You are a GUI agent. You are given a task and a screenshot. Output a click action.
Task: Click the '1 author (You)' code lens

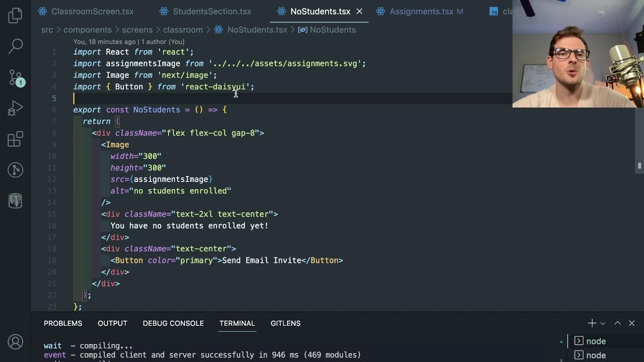163,42
